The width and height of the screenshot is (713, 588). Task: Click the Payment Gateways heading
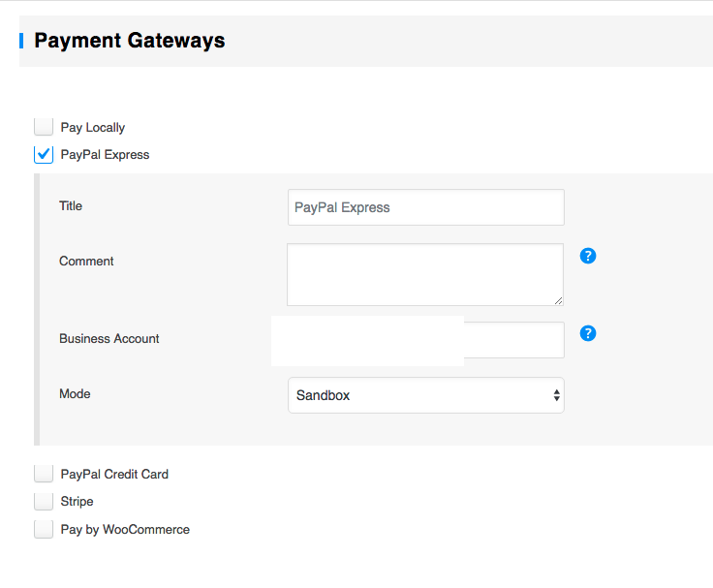(x=129, y=41)
